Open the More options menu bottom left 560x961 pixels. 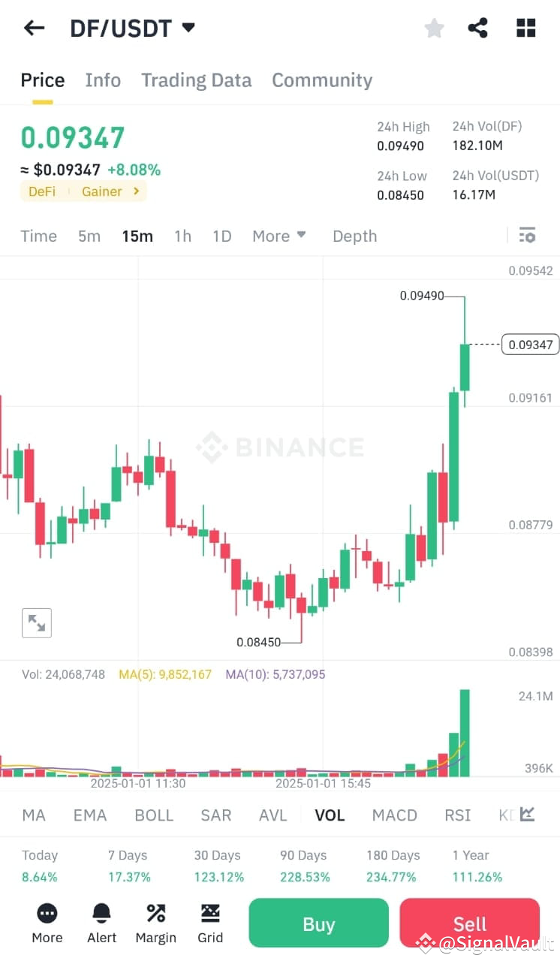[47, 922]
